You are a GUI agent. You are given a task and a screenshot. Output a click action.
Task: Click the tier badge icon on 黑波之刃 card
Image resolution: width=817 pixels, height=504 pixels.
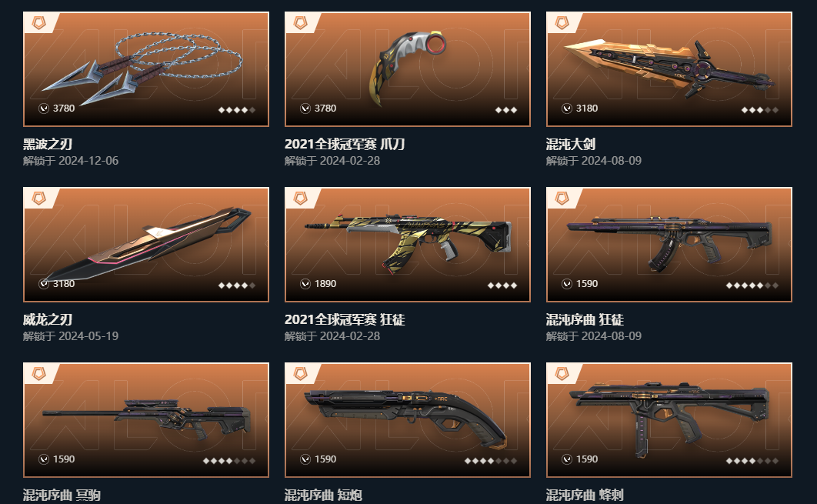click(x=39, y=22)
